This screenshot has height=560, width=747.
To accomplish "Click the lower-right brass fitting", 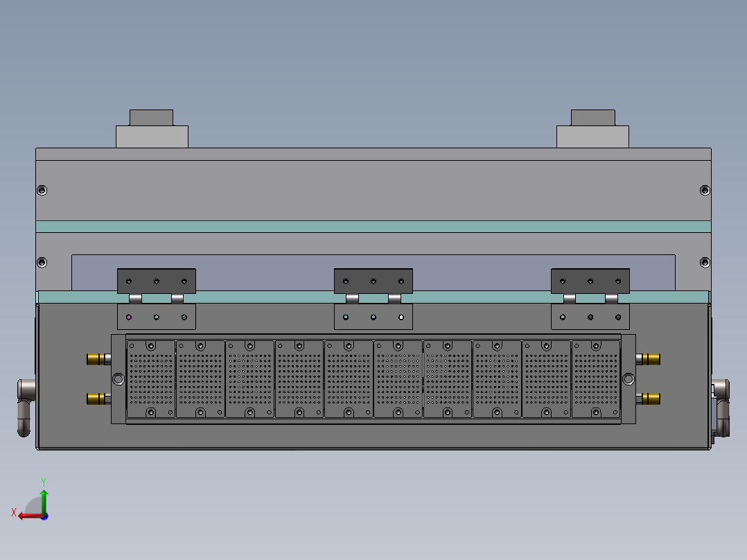I will 650,397.
